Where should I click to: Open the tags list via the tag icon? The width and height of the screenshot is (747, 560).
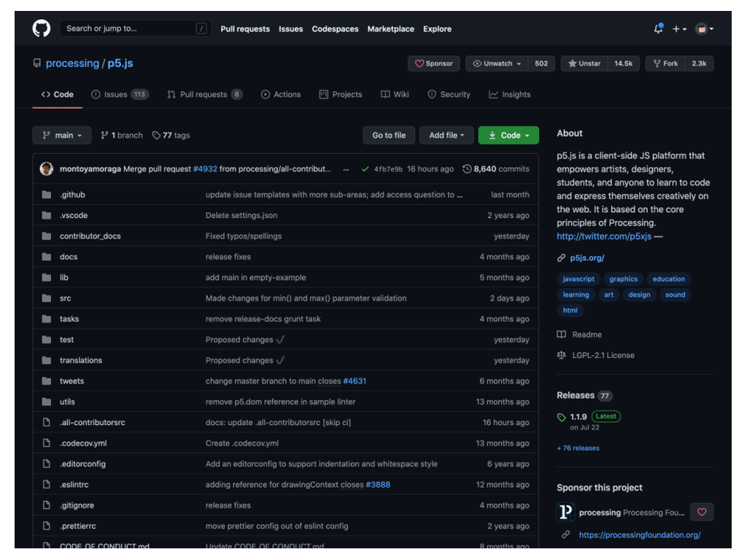tap(156, 135)
